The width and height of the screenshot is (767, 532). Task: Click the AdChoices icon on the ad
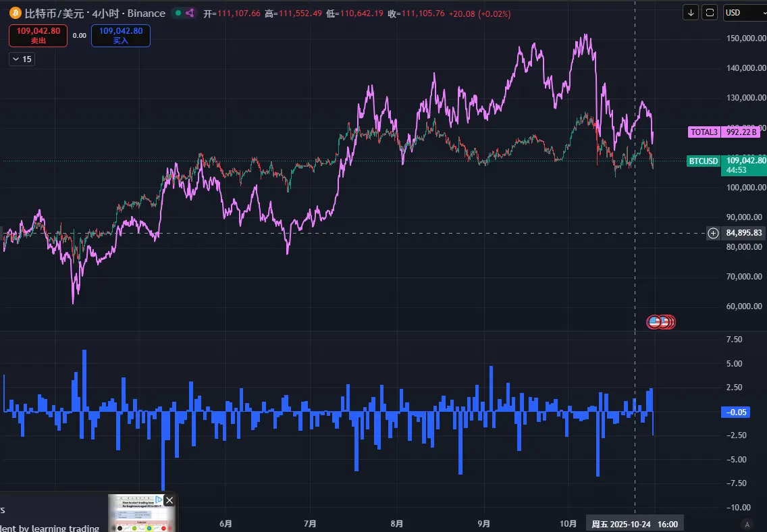[x=159, y=500]
